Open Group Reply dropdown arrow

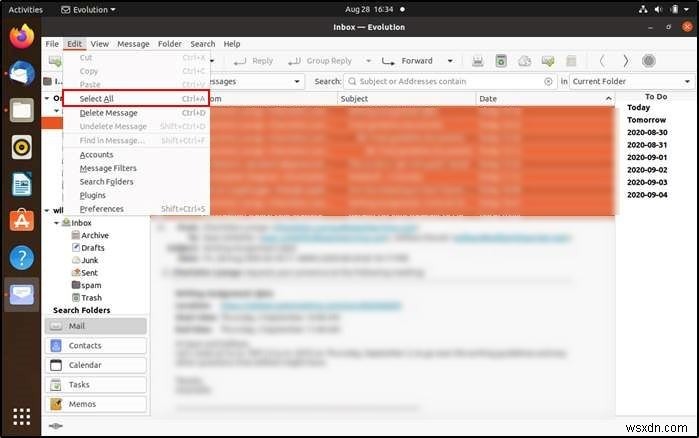coord(368,61)
